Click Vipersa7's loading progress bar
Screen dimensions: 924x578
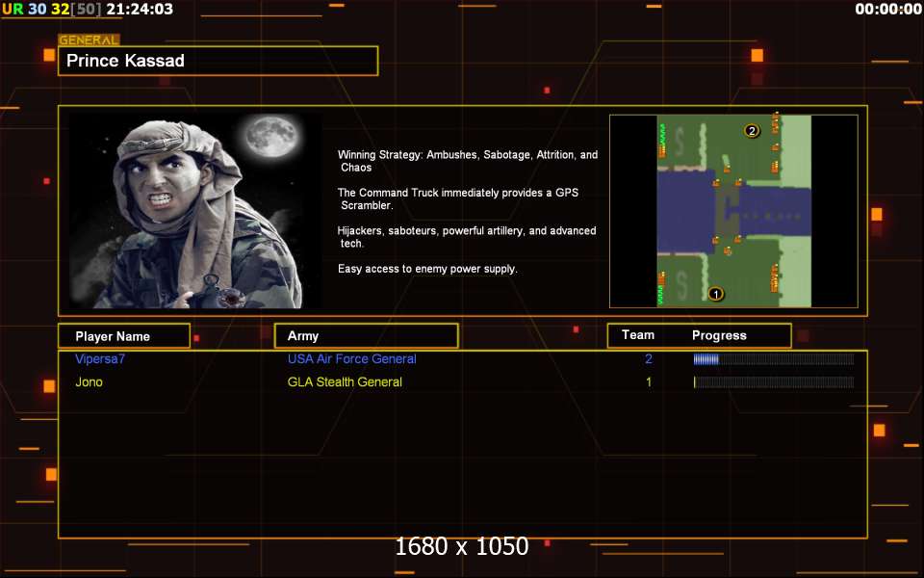[774, 359]
